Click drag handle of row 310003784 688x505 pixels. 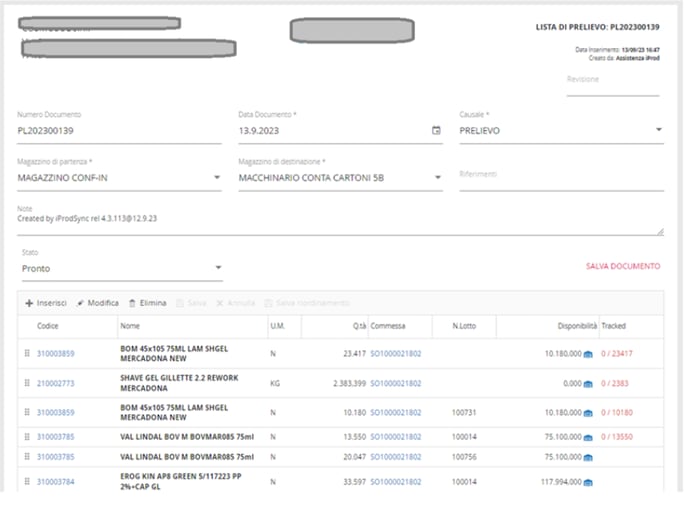pyautogui.click(x=27, y=482)
